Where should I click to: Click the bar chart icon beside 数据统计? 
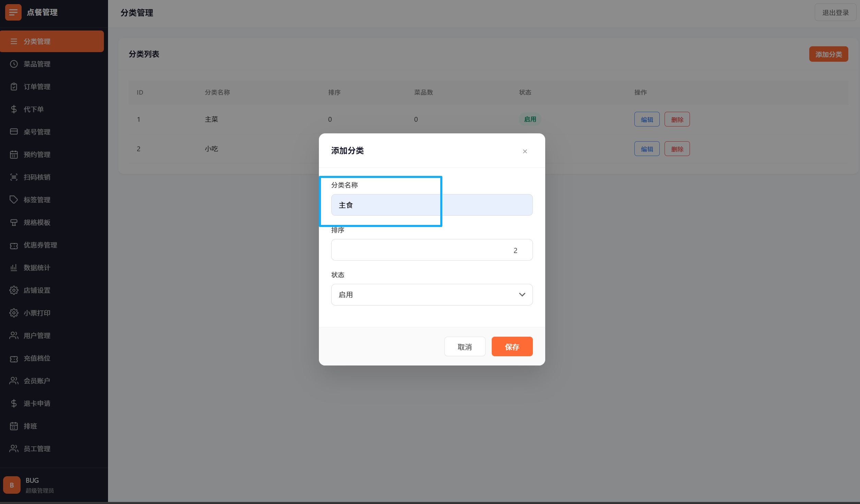[x=14, y=268]
